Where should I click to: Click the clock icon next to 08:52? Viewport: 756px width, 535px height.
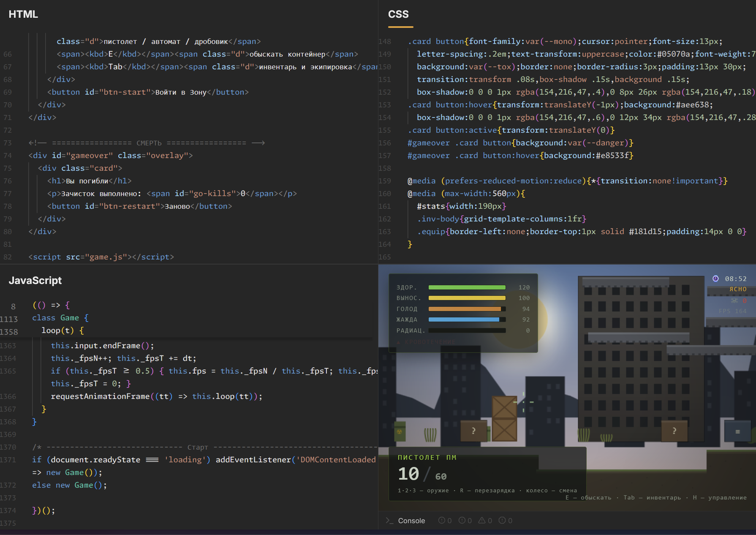pos(715,278)
